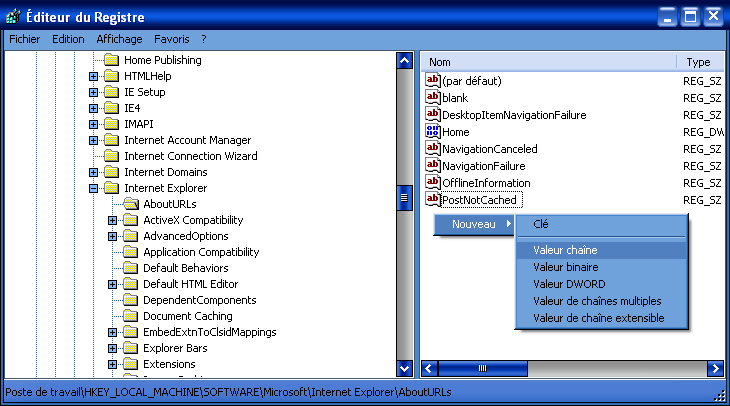The image size is (730, 406).
Task: Click the Internet Domains folder icon
Action: pos(111,172)
